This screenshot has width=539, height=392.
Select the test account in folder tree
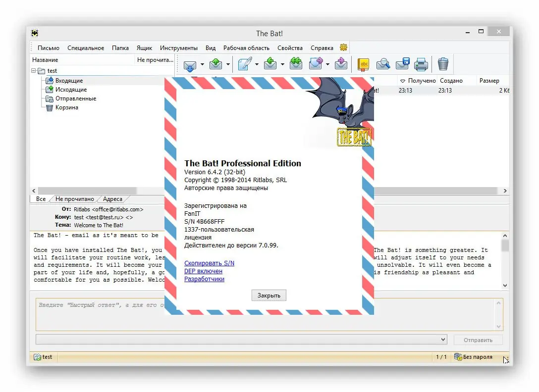point(52,71)
